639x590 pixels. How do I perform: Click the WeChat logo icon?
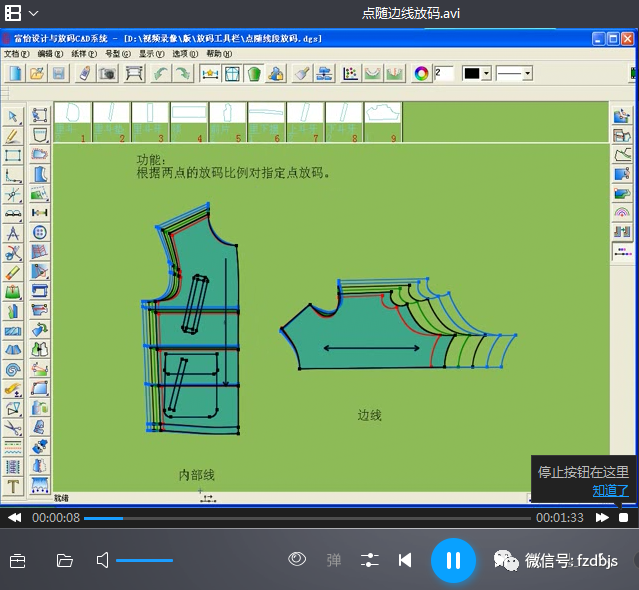coord(506,560)
